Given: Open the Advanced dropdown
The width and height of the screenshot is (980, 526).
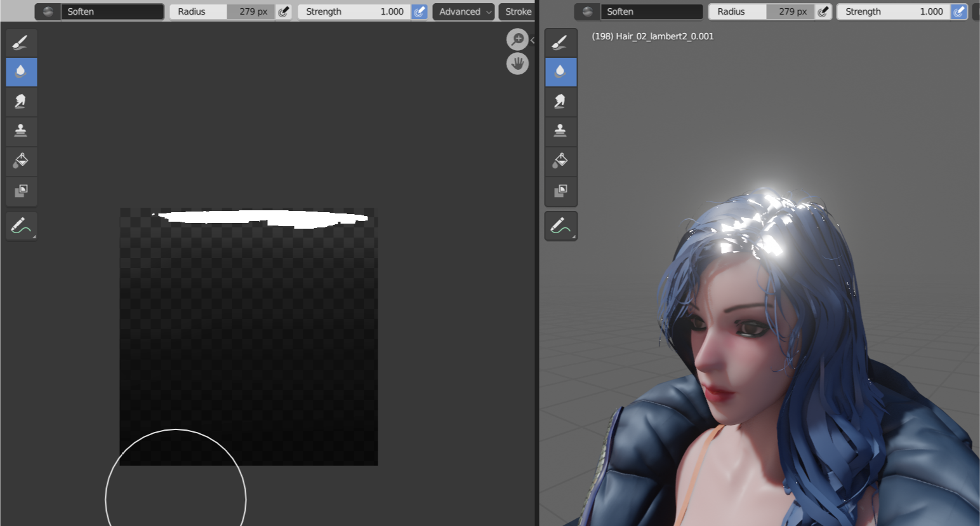Looking at the screenshot, I should 463,11.
